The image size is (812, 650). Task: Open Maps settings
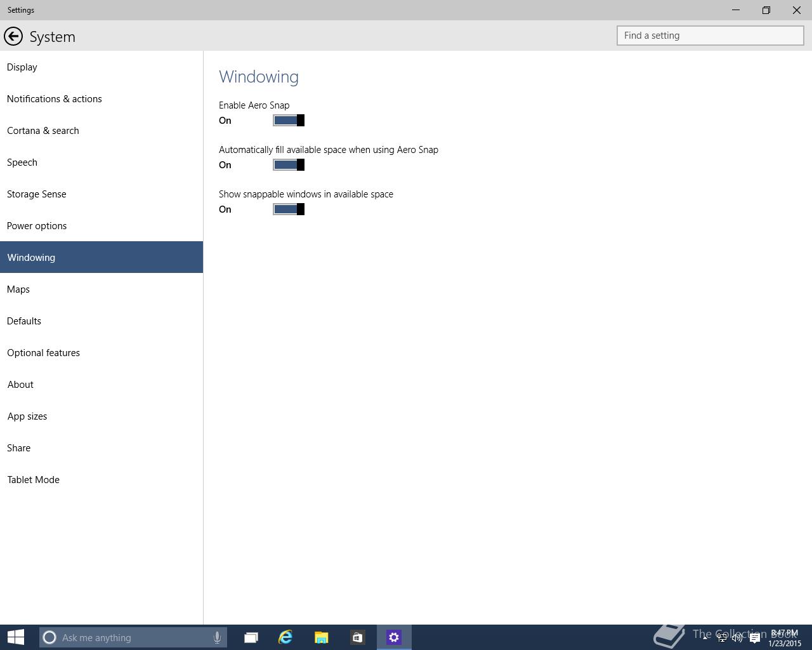coord(101,289)
